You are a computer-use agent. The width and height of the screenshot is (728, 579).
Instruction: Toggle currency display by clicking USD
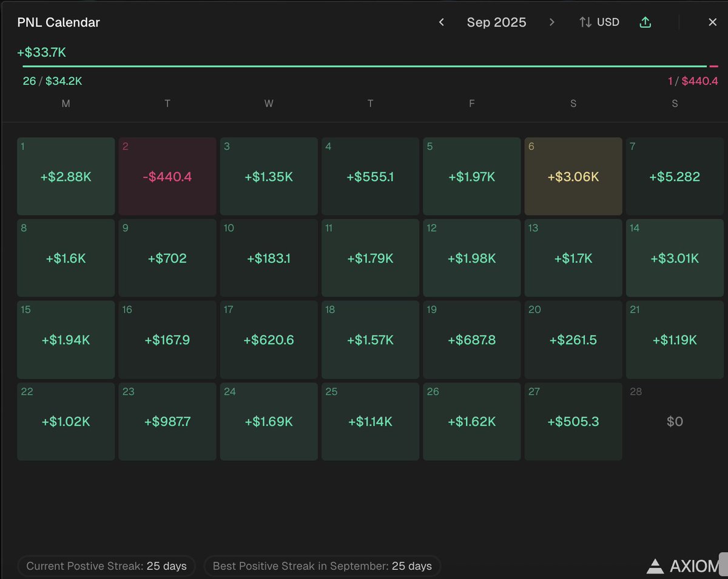pyautogui.click(x=607, y=22)
